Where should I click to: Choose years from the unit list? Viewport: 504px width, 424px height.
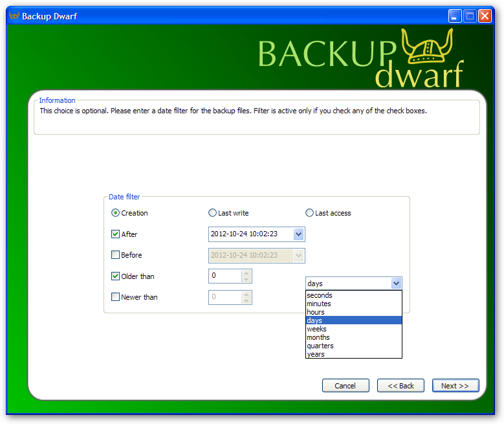353,354
